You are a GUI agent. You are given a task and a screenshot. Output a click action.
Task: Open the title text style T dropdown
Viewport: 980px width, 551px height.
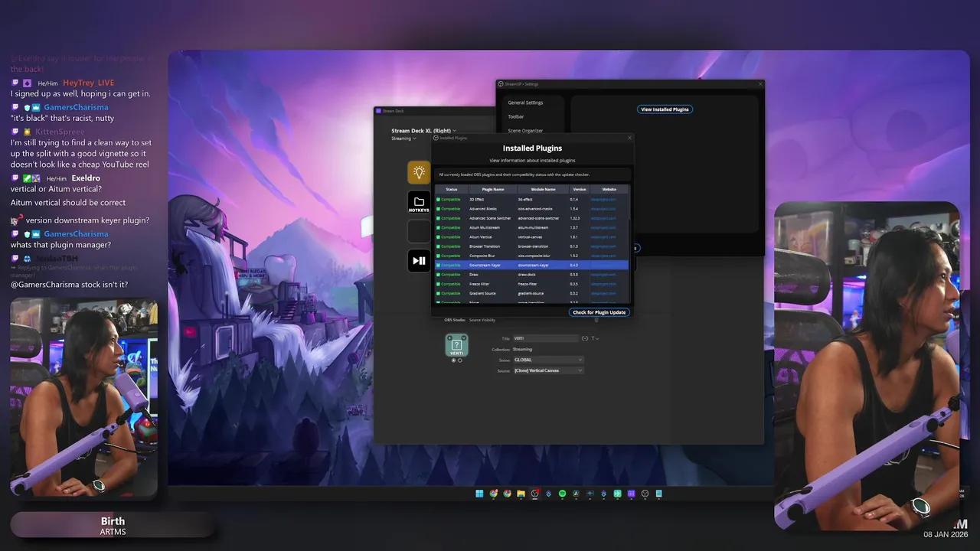tap(595, 338)
